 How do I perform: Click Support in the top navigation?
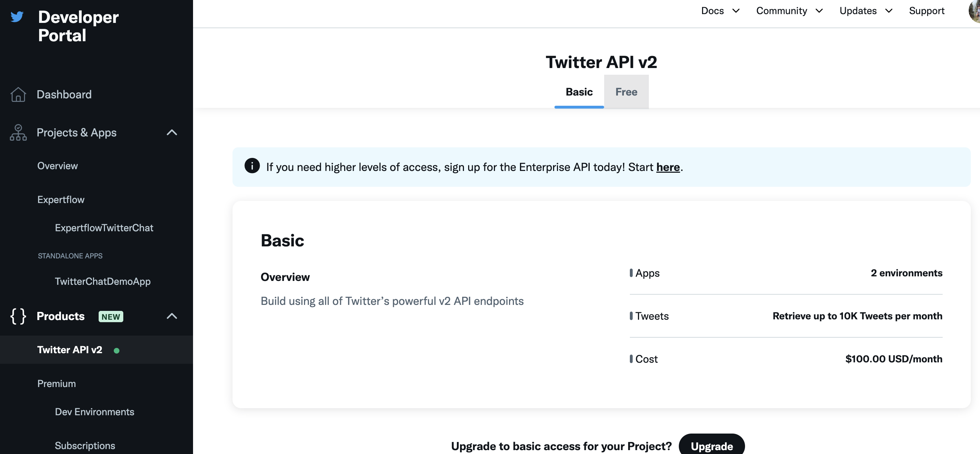927,11
